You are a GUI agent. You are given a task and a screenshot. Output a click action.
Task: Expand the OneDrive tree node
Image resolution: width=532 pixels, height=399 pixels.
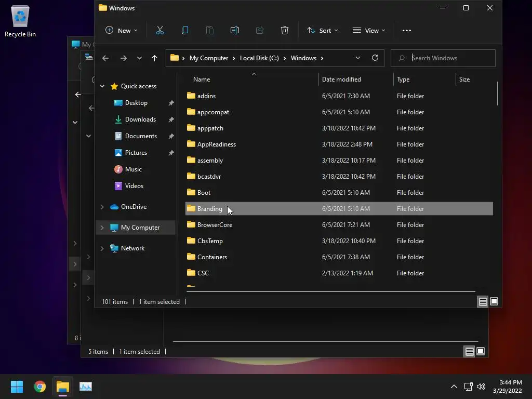coord(102,207)
